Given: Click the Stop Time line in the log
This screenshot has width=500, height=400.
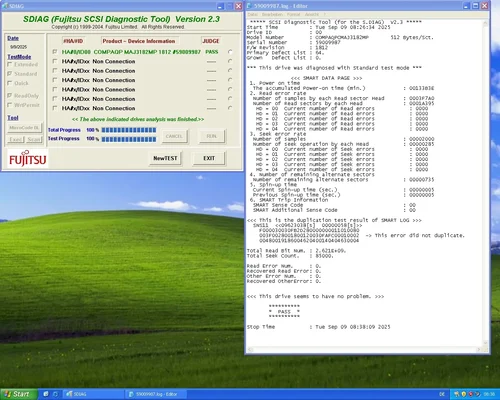Looking at the screenshot, I should click(x=318, y=327).
